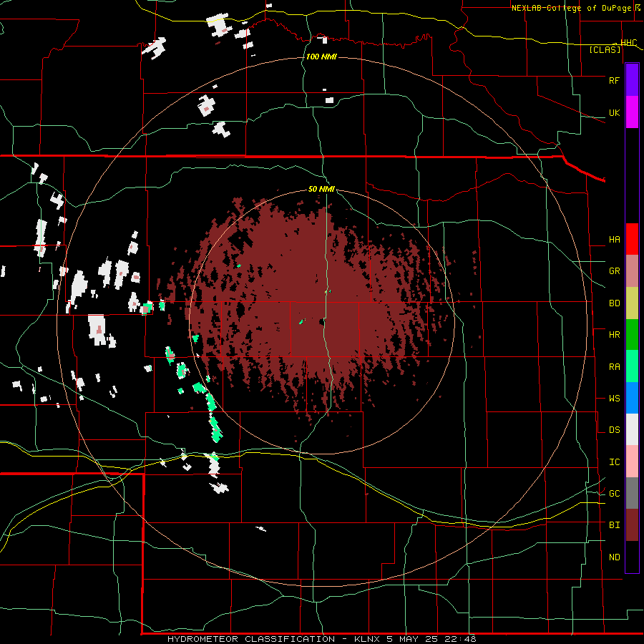Screen dimensions: 644x644
Task: Click the 'DS' legend label
Action: [x=614, y=430]
